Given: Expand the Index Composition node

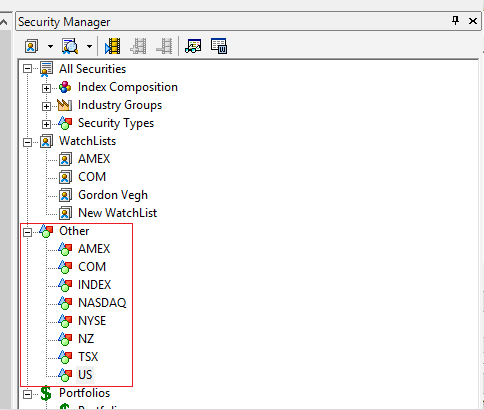Looking at the screenshot, I should pyautogui.click(x=46, y=88).
